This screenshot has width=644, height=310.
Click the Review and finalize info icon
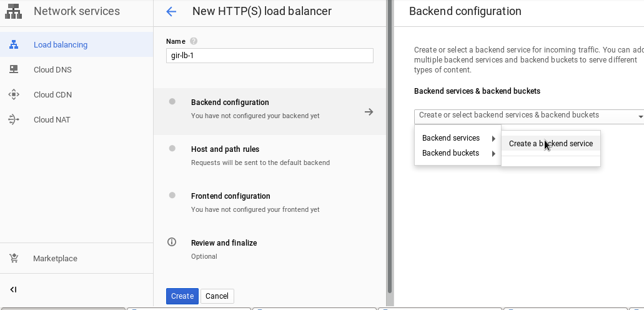click(172, 242)
